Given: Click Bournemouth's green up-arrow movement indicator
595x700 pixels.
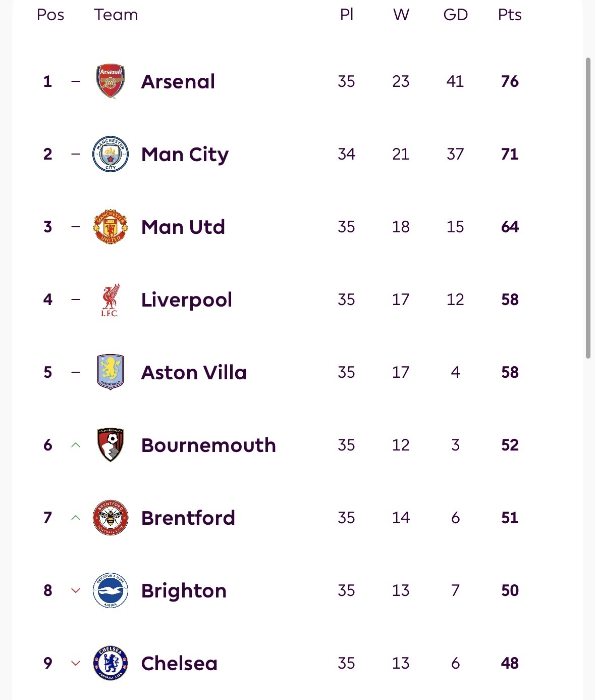Looking at the screenshot, I should [x=76, y=445].
